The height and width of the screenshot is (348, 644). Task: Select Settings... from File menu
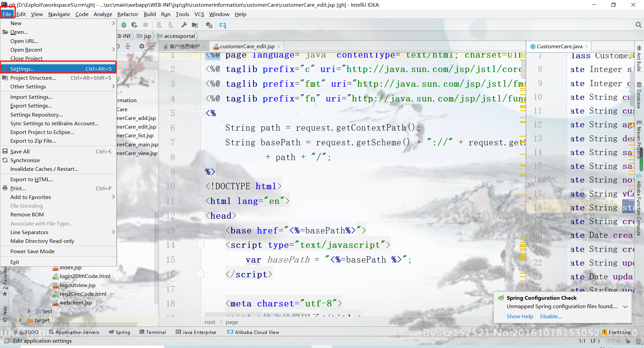click(x=58, y=69)
